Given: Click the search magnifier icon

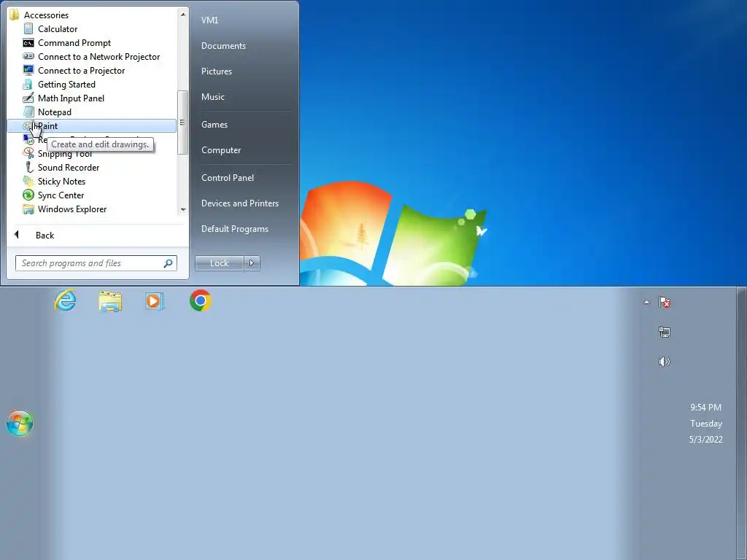Looking at the screenshot, I should pos(168,263).
